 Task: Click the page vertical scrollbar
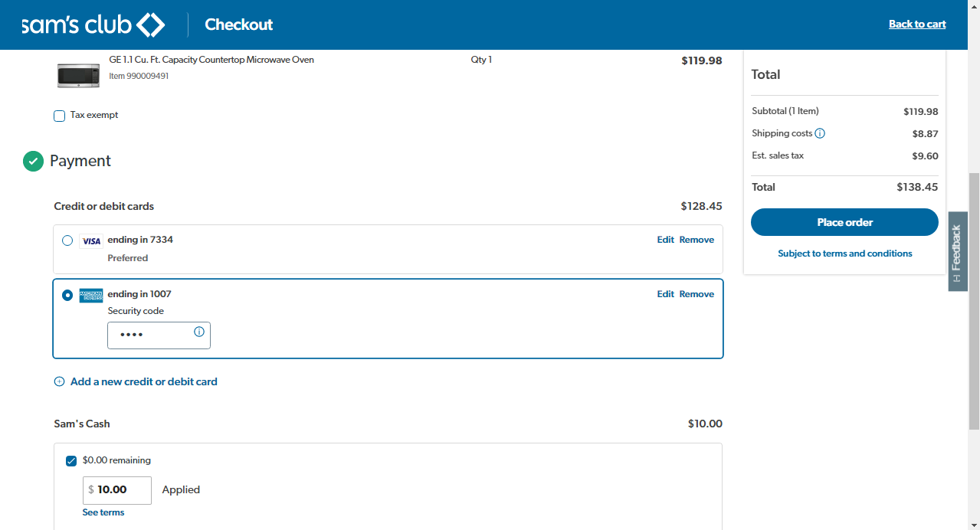click(974, 300)
